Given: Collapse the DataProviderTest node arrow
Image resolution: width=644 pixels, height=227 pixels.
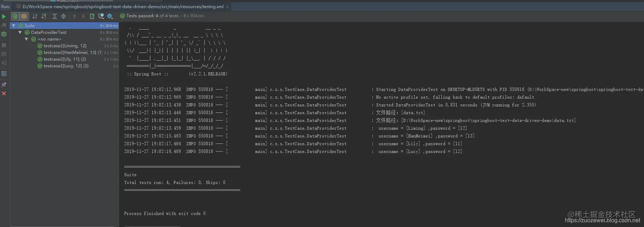Looking at the screenshot, I should pos(20,32).
